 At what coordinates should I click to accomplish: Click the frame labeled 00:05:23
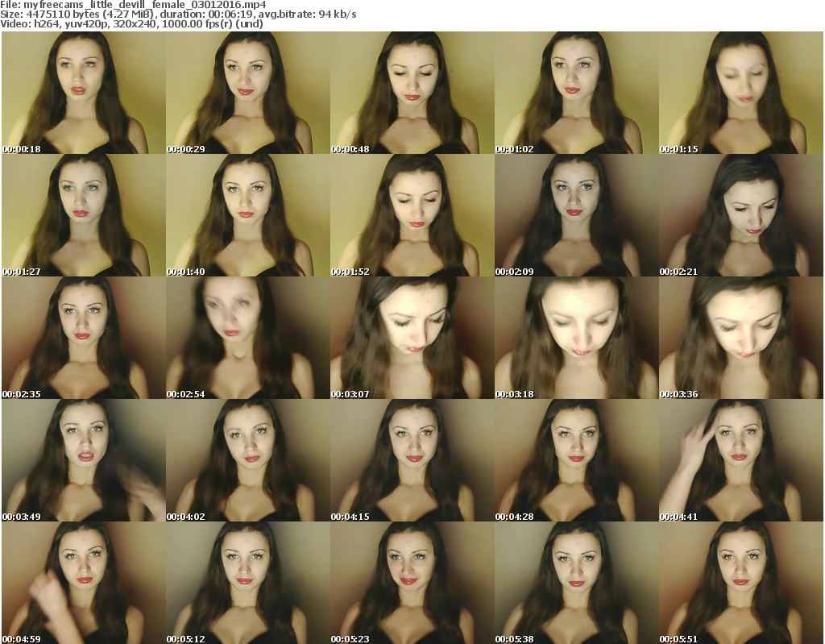coord(412,583)
